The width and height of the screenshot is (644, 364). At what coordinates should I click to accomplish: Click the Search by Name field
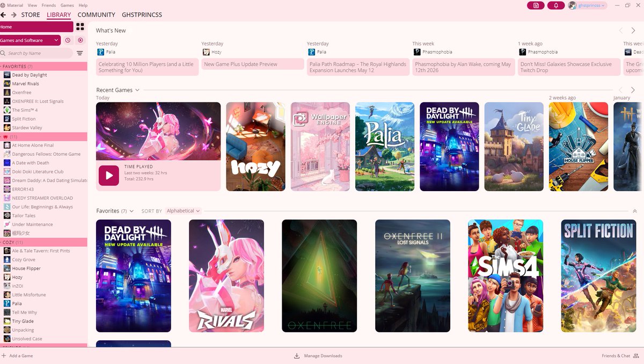36,53
